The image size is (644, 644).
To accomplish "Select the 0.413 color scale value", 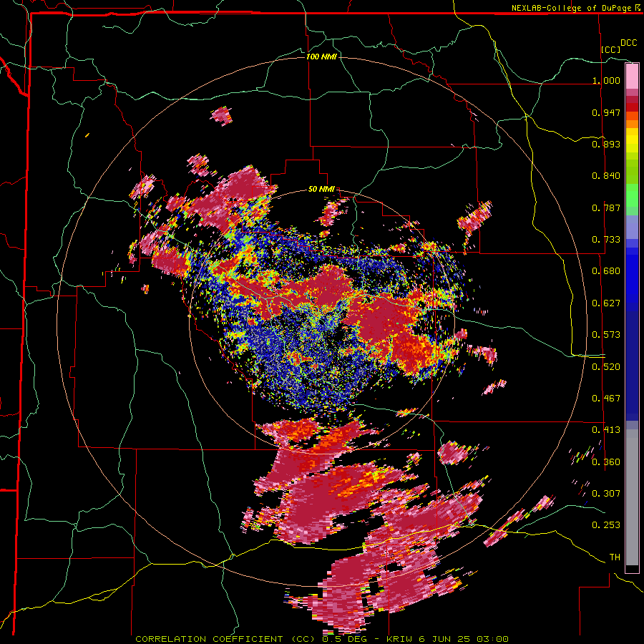I will pos(606,430).
